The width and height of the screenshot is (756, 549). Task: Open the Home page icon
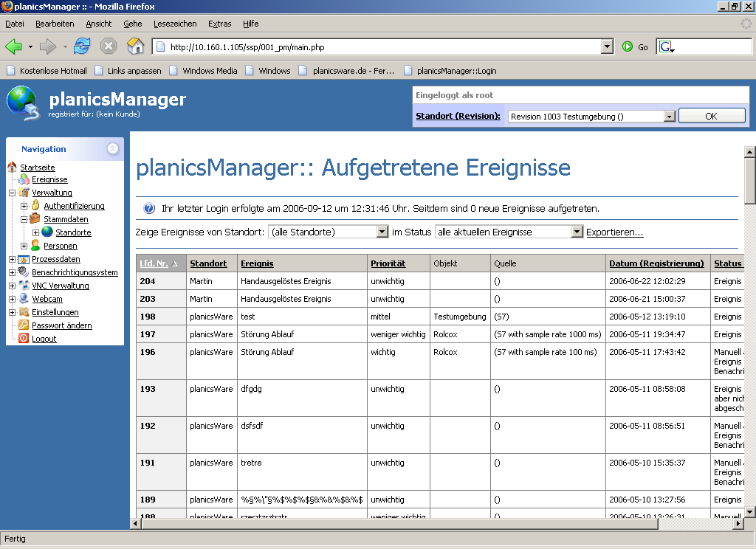coord(136,46)
